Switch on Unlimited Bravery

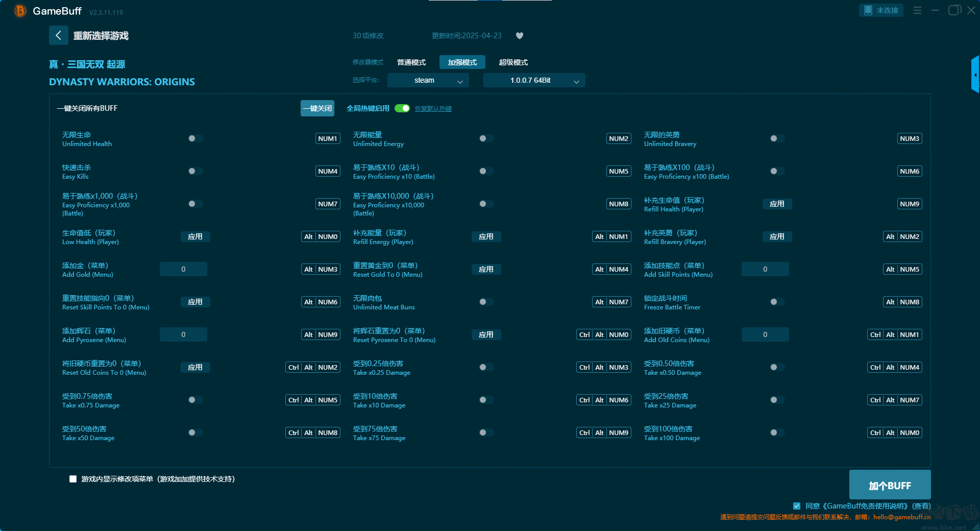coord(777,138)
